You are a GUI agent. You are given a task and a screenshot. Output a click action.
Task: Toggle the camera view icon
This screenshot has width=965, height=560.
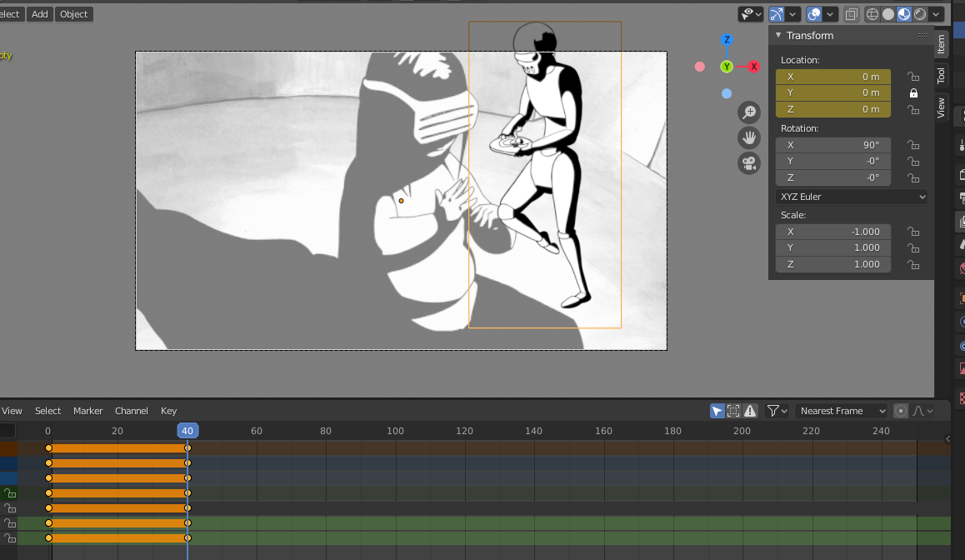(749, 163)
